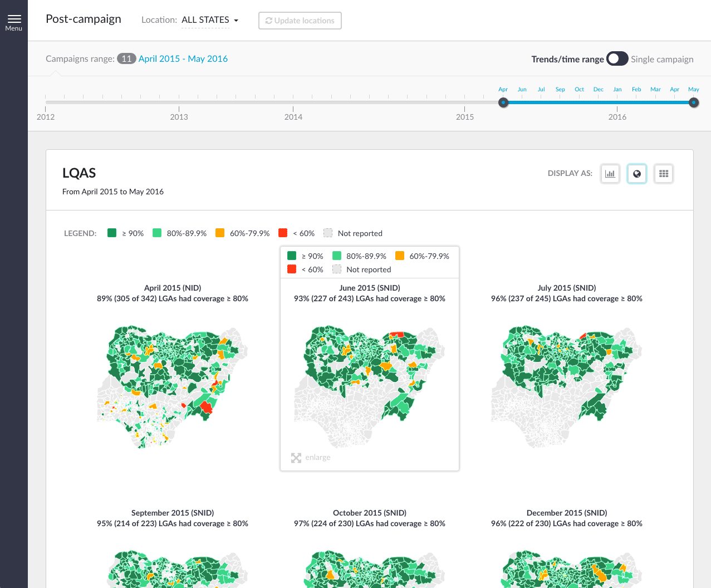
Task: Click the green ≥ 90% legend square
Action: [x=112, y=233]
